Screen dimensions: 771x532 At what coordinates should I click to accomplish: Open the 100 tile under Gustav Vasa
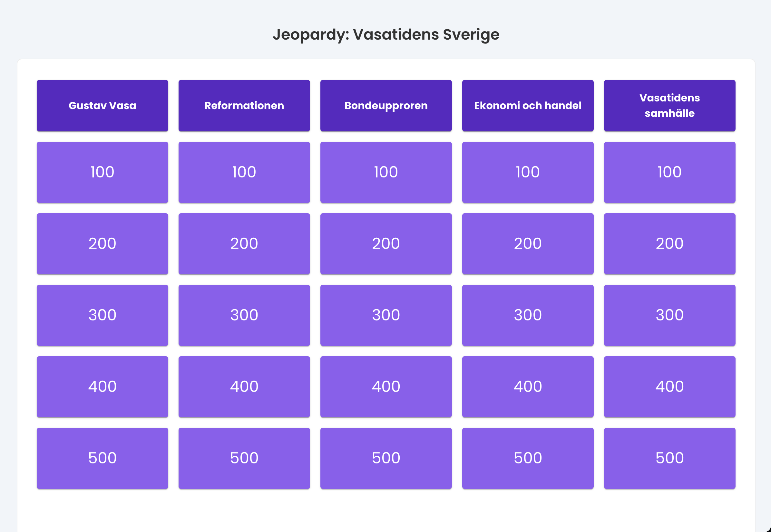click(102, 172)
